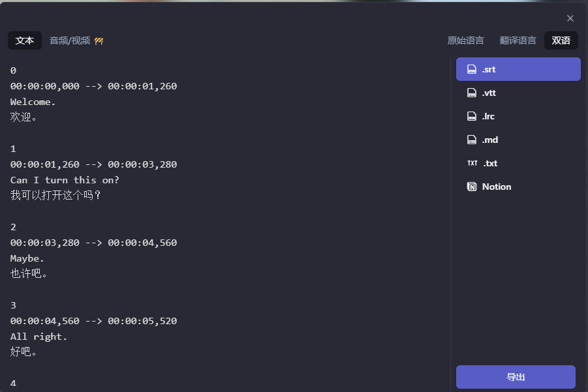Click the .md markdown file icon
Image resolution: width=588 pixels, height=392 pixels.
tap(472, 140)
